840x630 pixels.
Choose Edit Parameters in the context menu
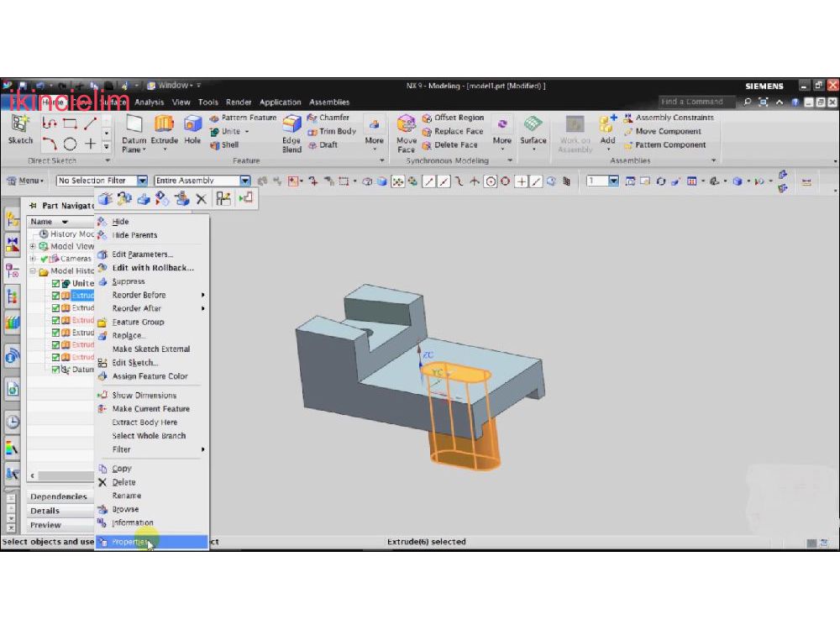click(151, 255)
